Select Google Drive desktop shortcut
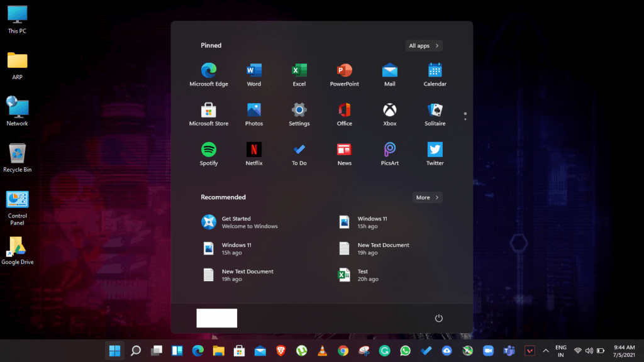Image resolution: width=644 pixels, height=362 pixels. [17, 250]
